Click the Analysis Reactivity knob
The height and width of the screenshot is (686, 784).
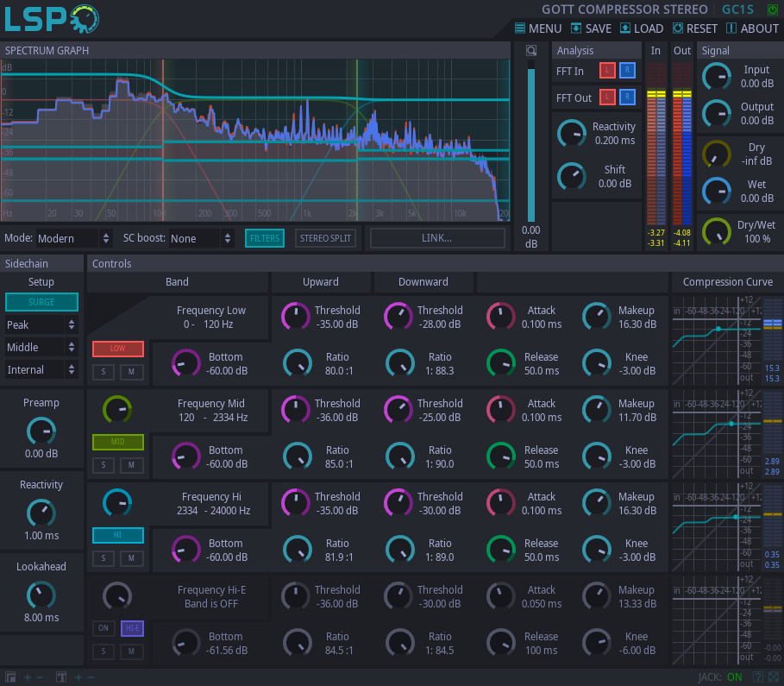(571, 134)
